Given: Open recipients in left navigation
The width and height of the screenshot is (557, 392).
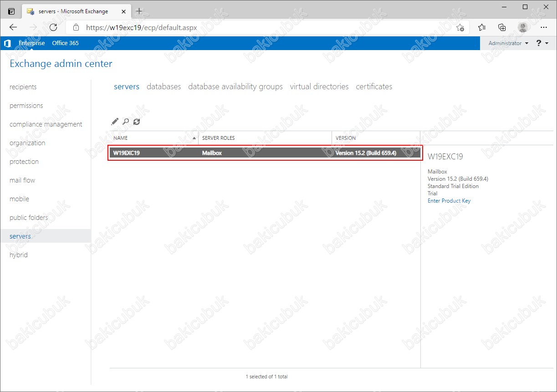Looking at the screenshot, I should click(23, 87).
